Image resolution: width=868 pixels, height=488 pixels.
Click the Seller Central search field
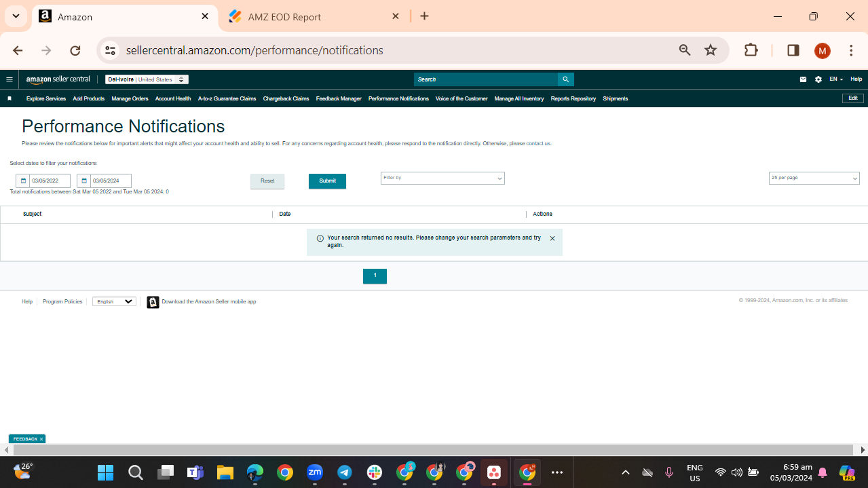pos(486,79)
